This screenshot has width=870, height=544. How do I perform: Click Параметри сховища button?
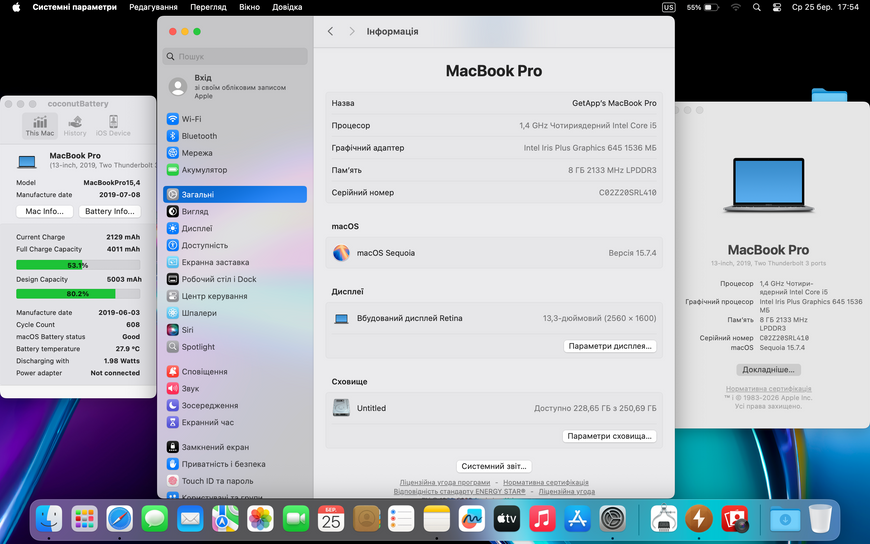point(609,436)
